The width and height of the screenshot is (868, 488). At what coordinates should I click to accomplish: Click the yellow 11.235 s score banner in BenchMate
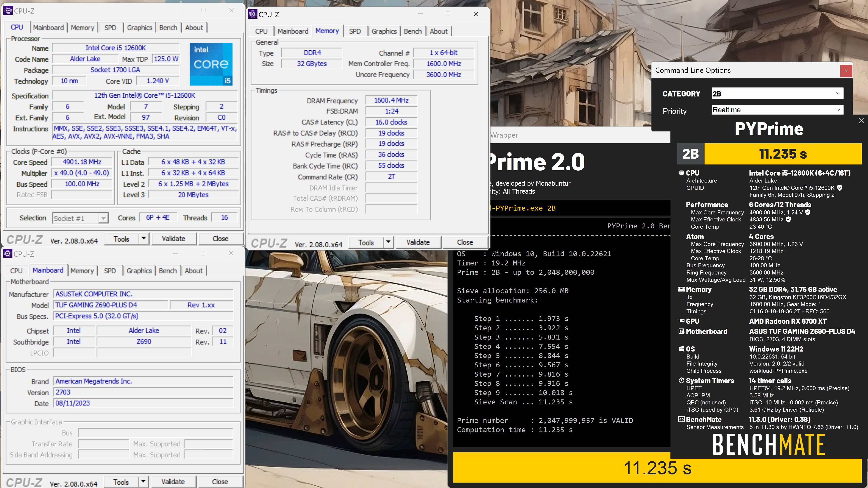tap(783, 154)
